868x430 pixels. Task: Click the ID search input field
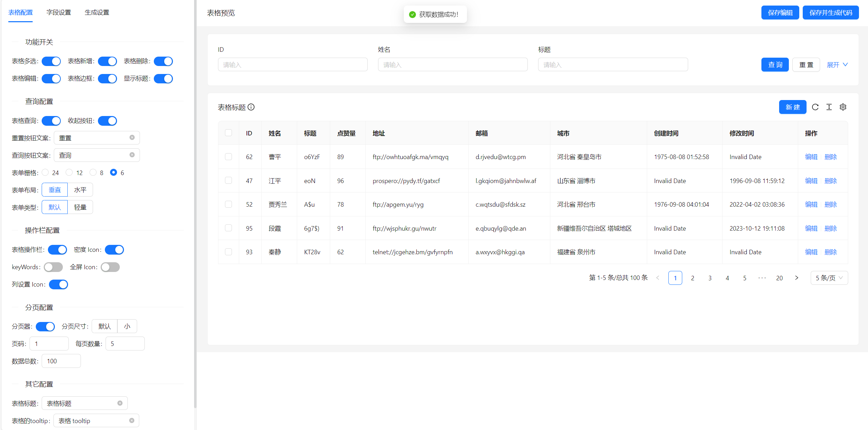point(293,64)
